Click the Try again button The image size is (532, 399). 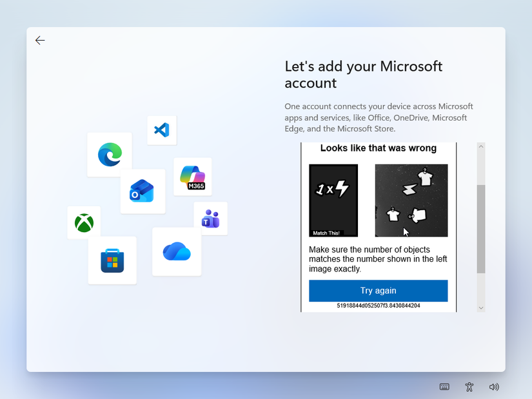pos(379,291)
